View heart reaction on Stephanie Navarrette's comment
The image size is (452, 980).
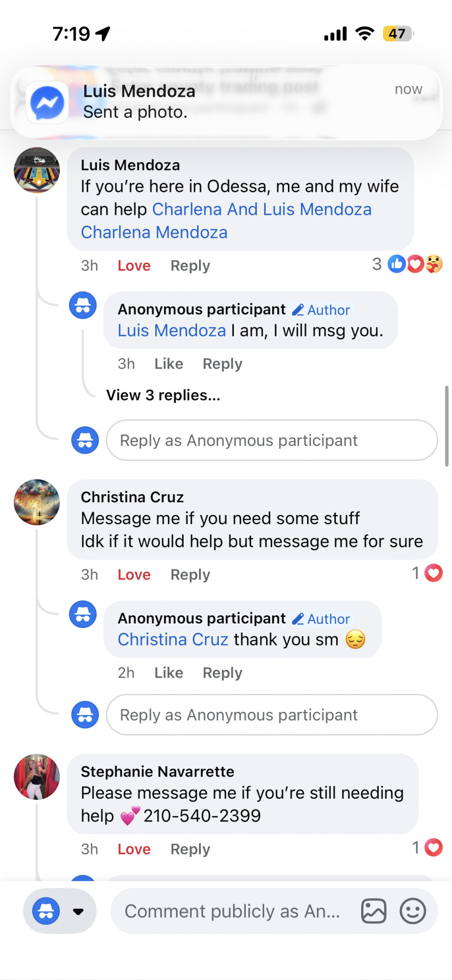tap(433, 848)
